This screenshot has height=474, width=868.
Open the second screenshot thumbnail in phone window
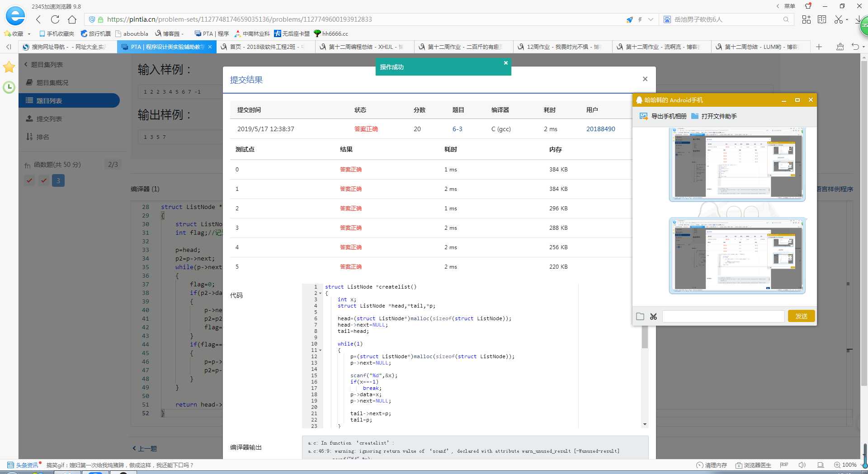tap(737, 256)
